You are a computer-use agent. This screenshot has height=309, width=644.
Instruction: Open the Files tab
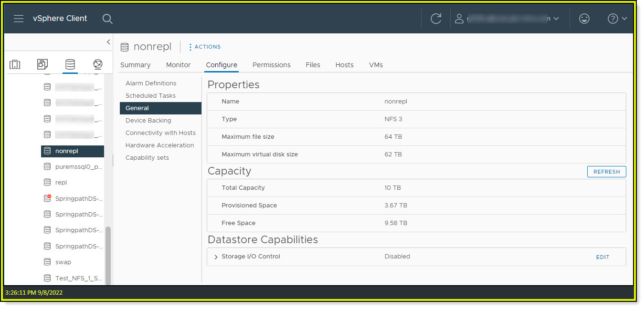[x=313, y=65]
